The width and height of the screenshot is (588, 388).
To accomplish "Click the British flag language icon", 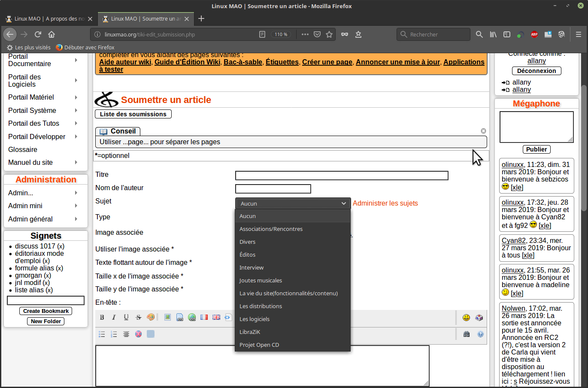I will [216, 317].
